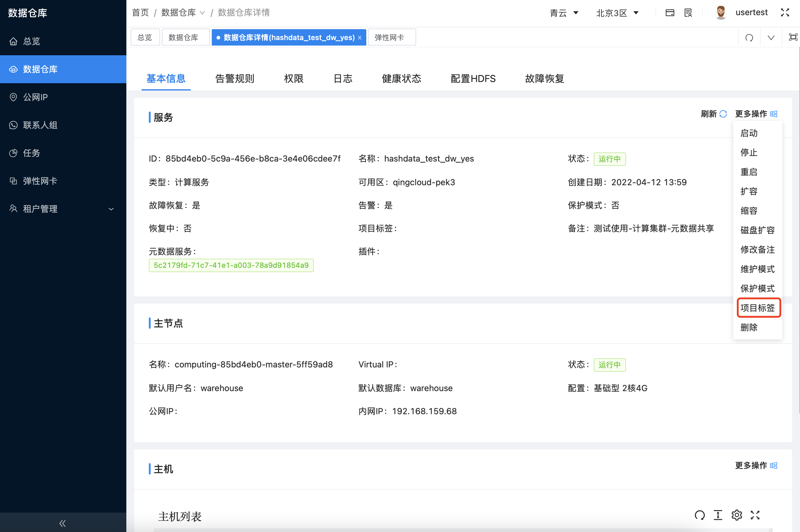Viewport: 800px width, 532px height.
Task: Open the settings gear in 主机列表 toolbar
Action: point(737,515)
